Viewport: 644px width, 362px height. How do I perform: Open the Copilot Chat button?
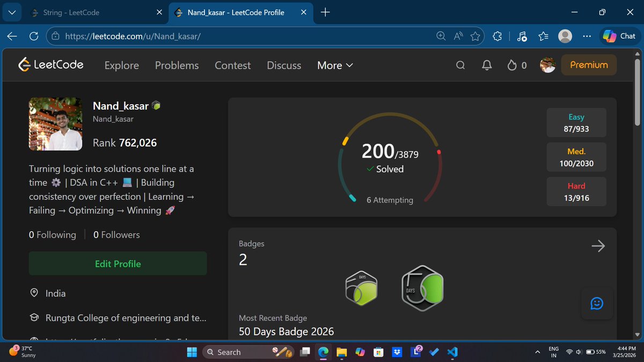click(x=619, y=36)
